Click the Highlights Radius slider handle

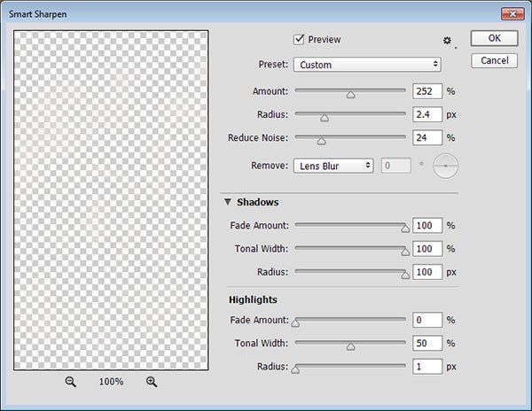(x=295, y=369)
